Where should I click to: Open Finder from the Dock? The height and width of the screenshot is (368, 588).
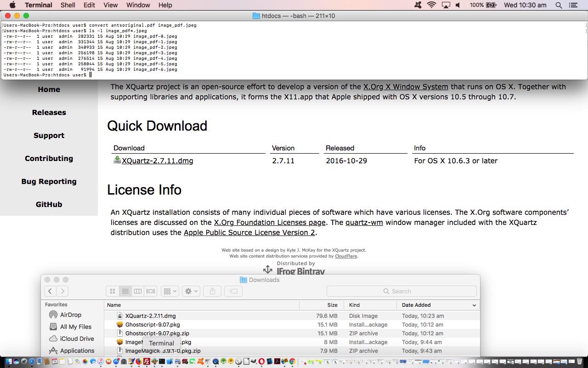(9, 362)
